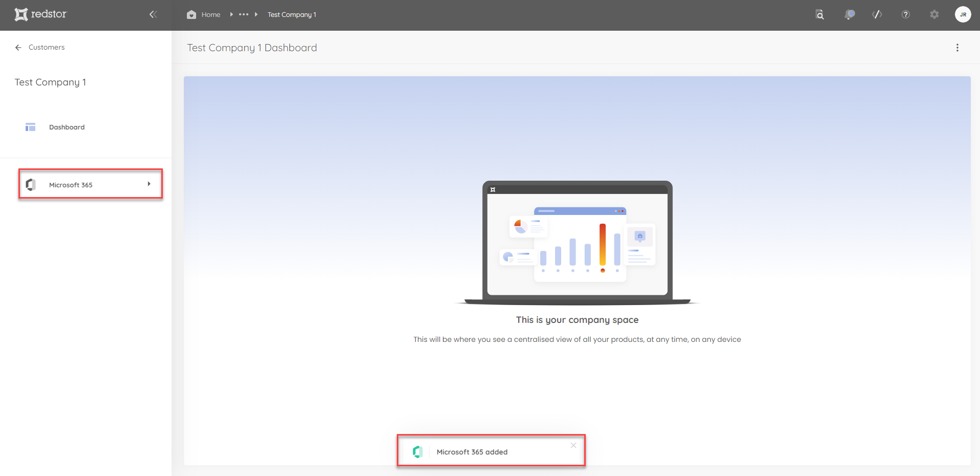
Task: Expand the breadcrumb ellipsis
Action: [244, 14]
